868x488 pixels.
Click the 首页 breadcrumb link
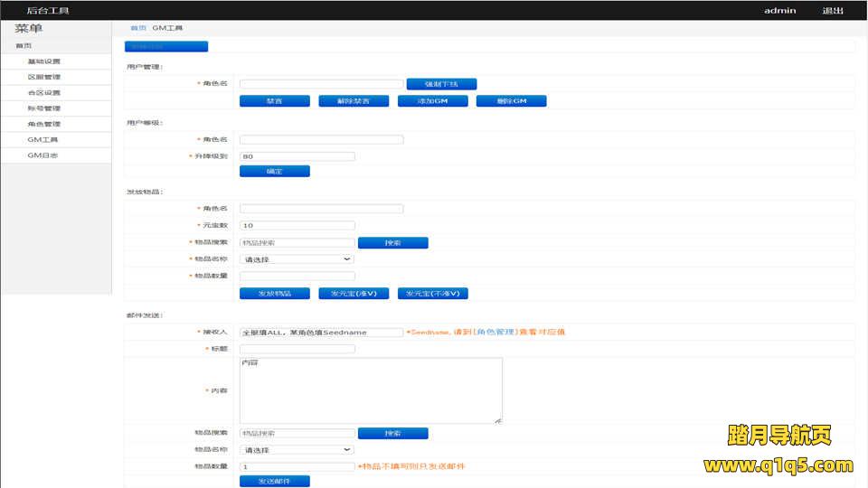(x=137, y=28)
